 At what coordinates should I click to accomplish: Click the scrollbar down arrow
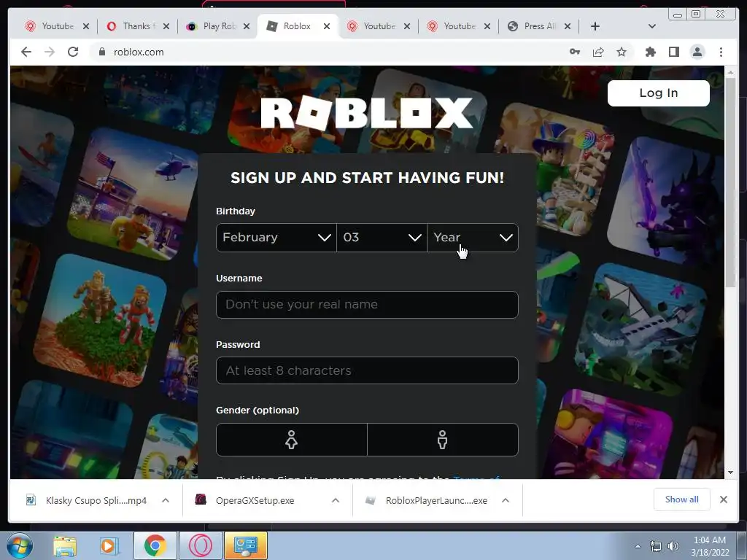tap(730, 472)
